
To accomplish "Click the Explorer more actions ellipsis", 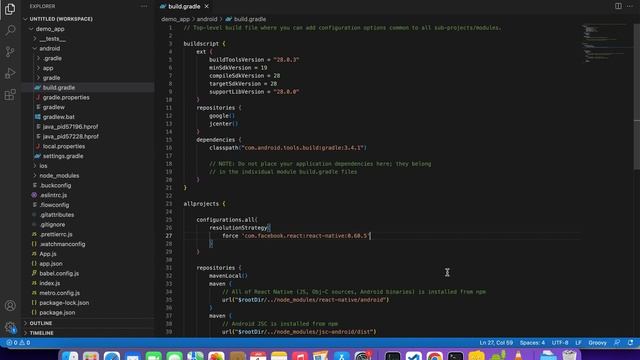I will [144, 6].
